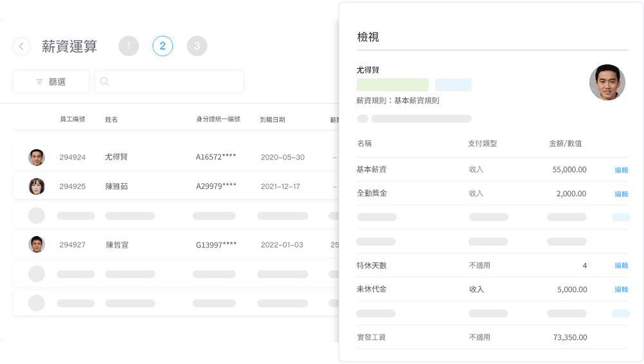
Task: Click the 73,350.00 net pay value
Action: [570, 337]
